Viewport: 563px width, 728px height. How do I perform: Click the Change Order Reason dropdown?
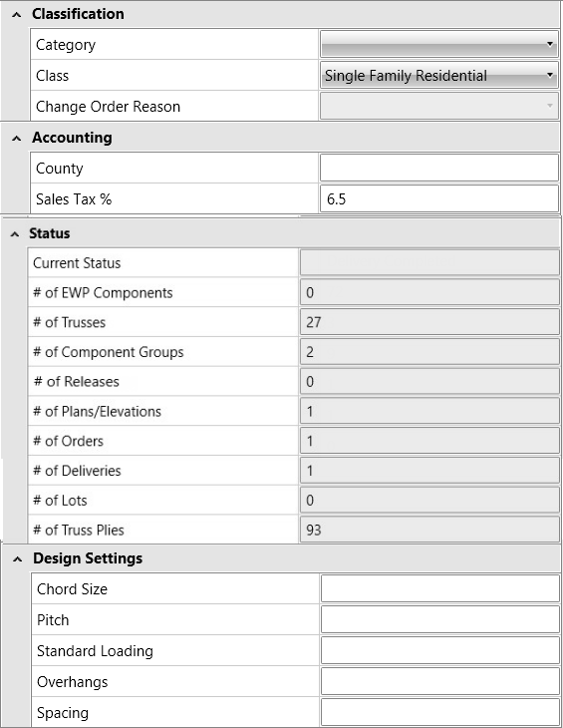click(x=438, y=106)
